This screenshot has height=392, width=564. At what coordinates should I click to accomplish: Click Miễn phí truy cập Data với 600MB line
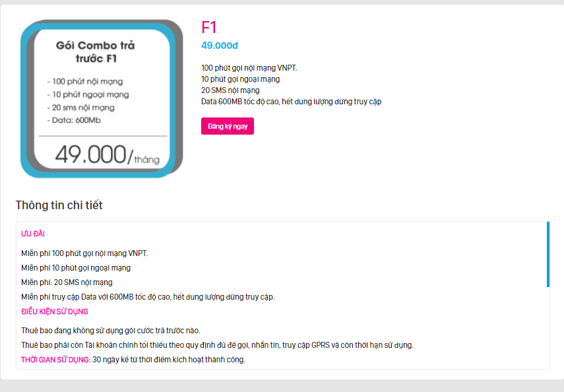148,297
